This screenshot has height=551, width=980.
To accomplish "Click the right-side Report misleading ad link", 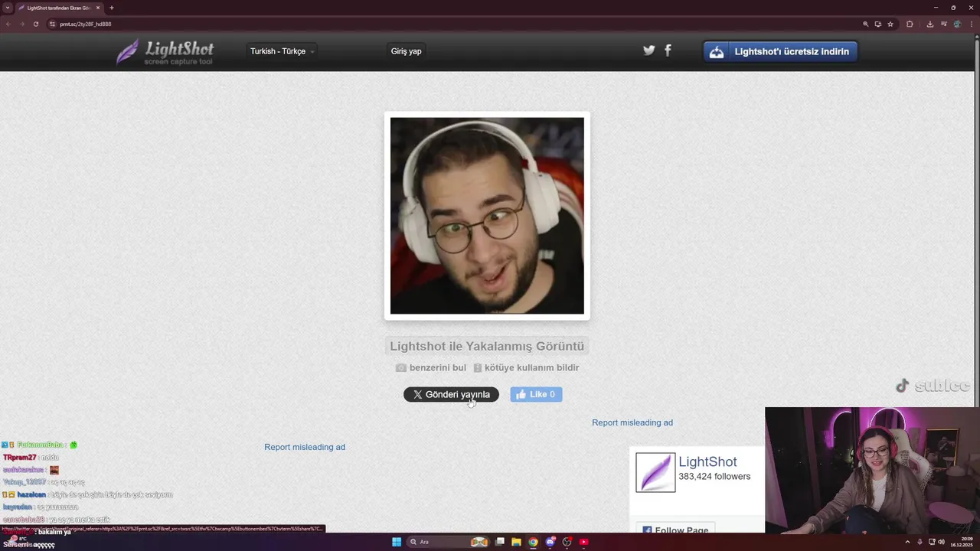I will pos(632,422).
